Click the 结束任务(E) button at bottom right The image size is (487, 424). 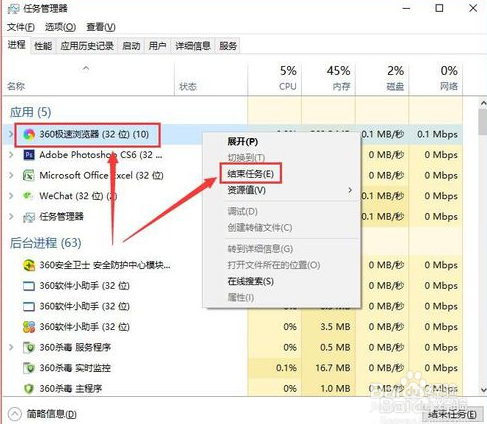click(x=452, y=414)
